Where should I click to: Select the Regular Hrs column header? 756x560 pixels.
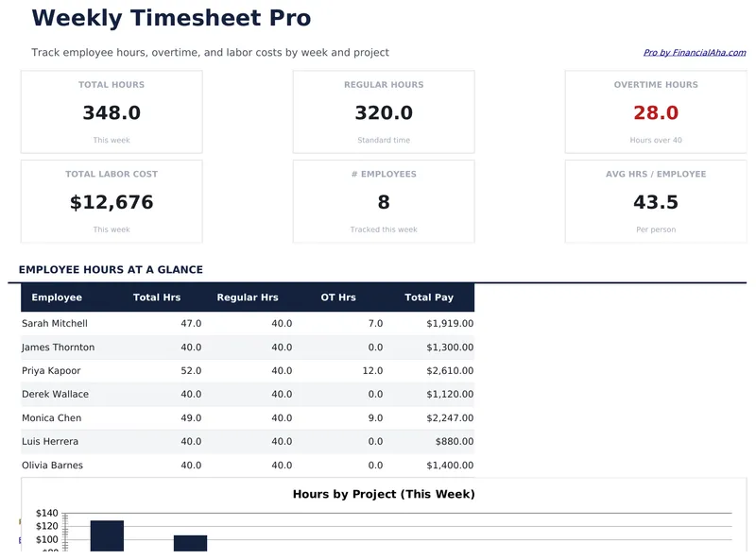[248, 297]
